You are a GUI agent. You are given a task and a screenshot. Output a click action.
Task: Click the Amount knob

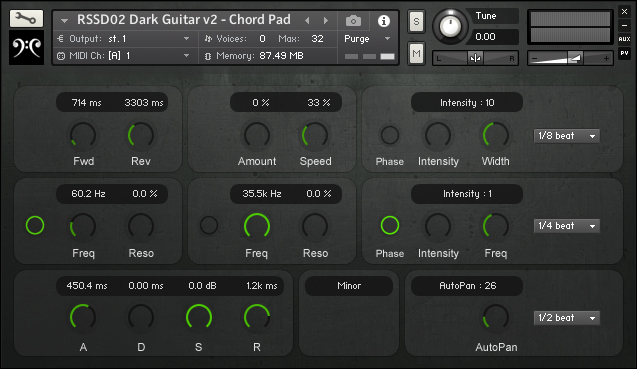[x=257, y=135]
